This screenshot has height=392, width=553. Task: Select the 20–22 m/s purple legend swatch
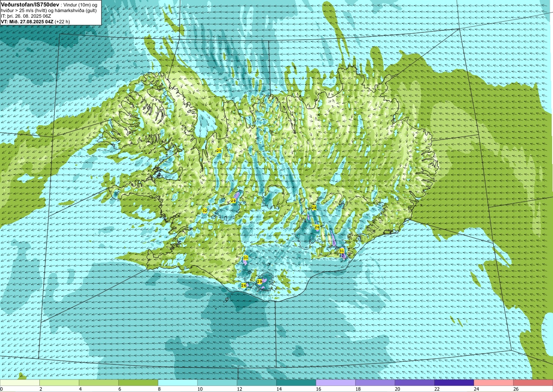415,383
